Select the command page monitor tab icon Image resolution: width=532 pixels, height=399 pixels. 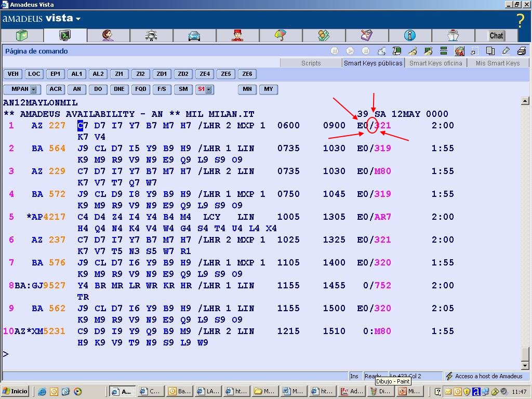coord(65,35)
